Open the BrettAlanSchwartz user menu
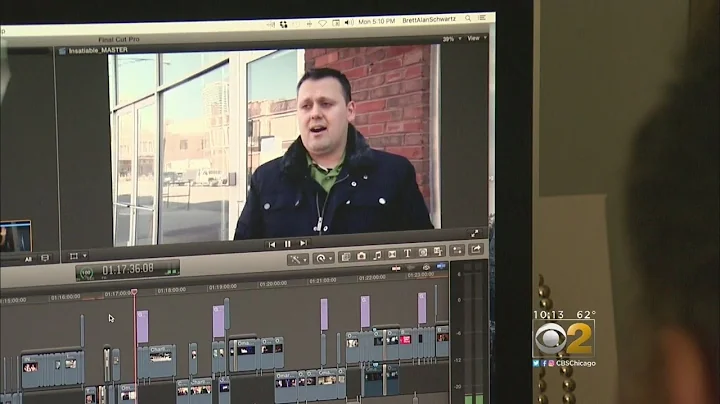Viewport: 720px width, 404px height. pos(429,20)
